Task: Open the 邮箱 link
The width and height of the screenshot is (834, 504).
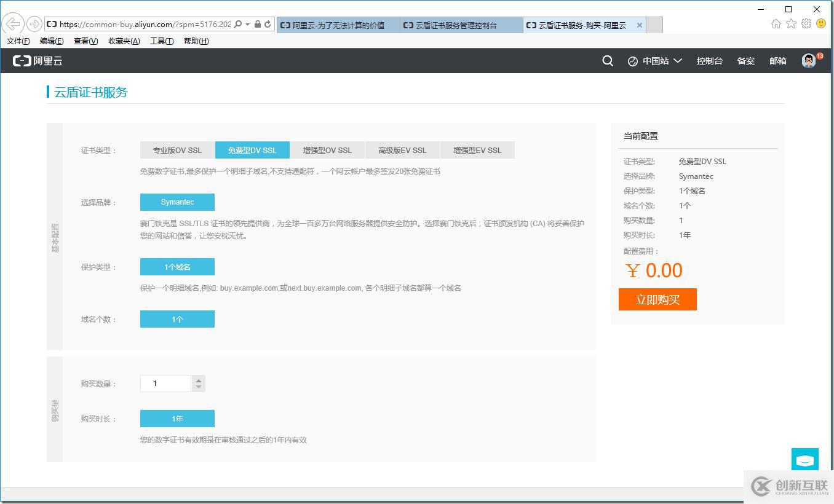Action: point(777,61)
